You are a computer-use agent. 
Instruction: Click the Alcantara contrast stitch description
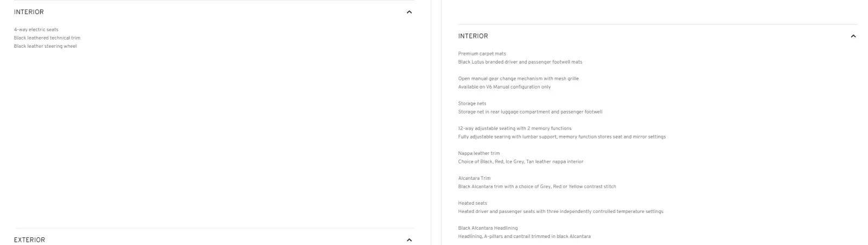[x=537, y=186]
